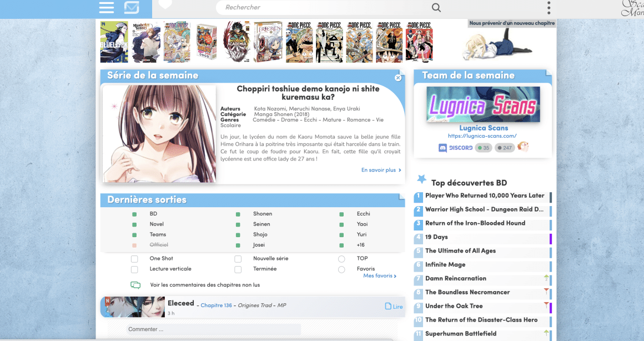Click the inbox icon in the top bar
Viewport: 644px width, 341px height.
point(132,8)
